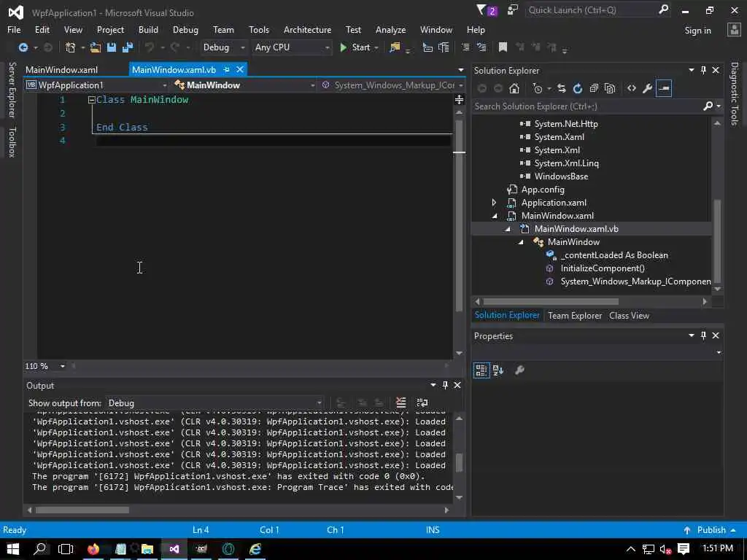Click the Navigate Backward arrow in the toolbar
The width and height of the screenshot is (747, 560).
(x=23, y=47)
